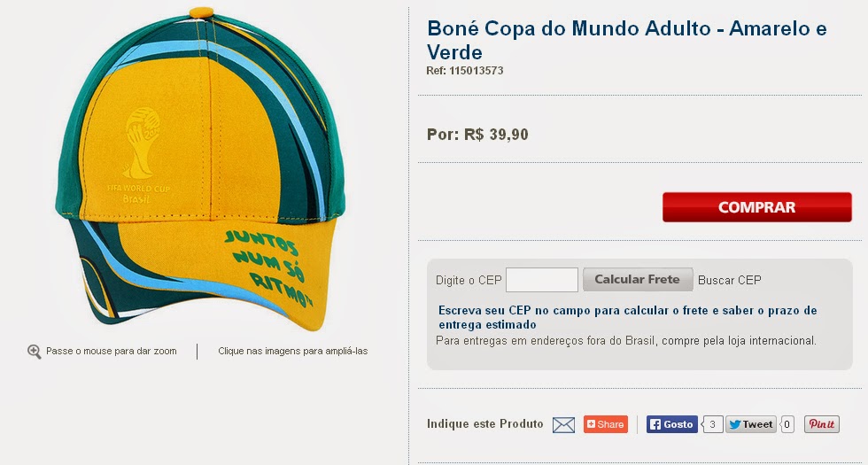Viewport: 868px width, 465px height.
Task: Click the red COMPRAR button
Action: tap(756, 207)
